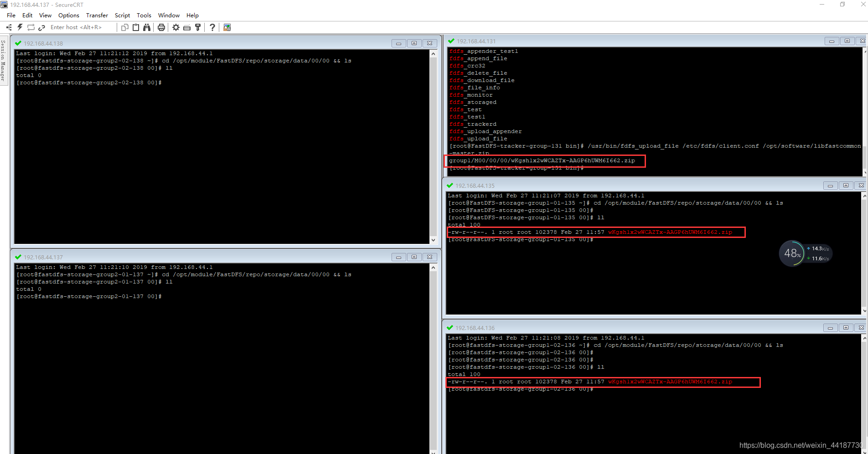Click green checkmark of session 192.168.44.131

click(x=451, y=41)
